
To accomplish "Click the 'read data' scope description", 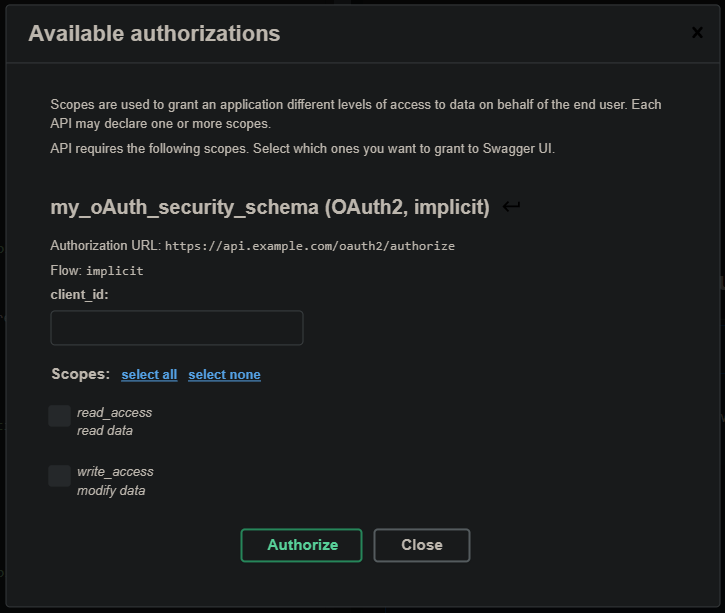I will coord(104,431).
